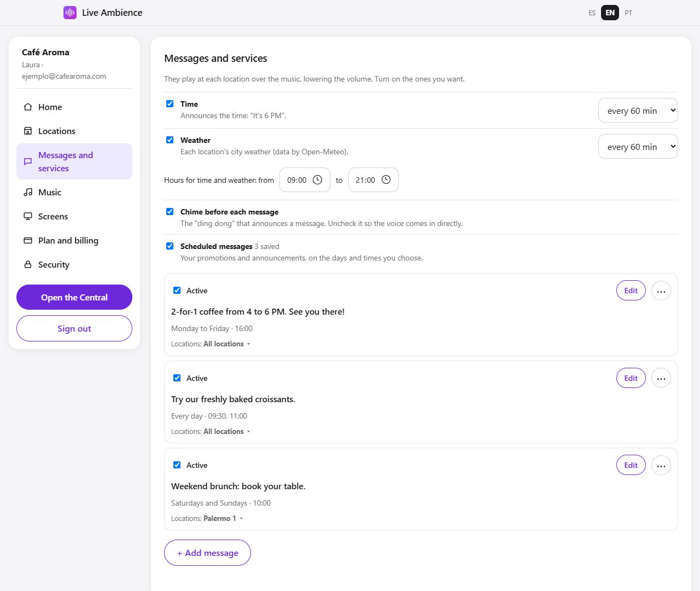Click the Locations store icon
Viewport: 700px width, 591px height.
point(28,131)
